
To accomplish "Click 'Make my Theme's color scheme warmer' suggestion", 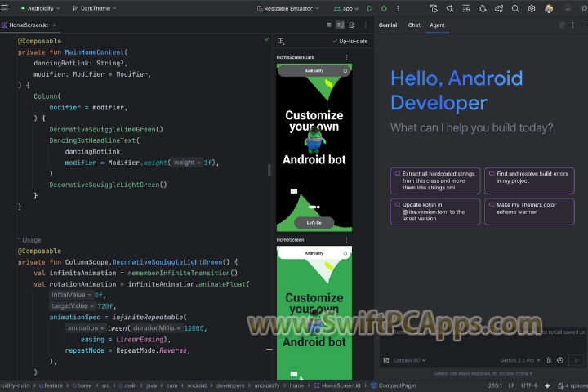I will point(529,212).
